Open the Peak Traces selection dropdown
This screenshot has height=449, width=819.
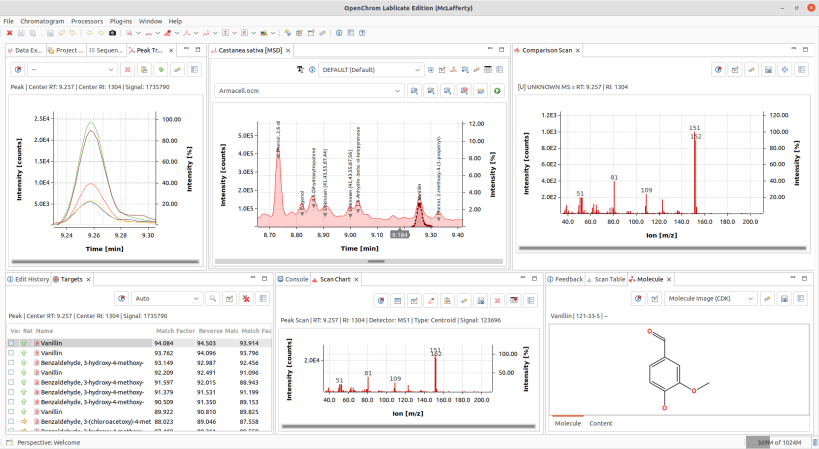[x=72, y=69]
